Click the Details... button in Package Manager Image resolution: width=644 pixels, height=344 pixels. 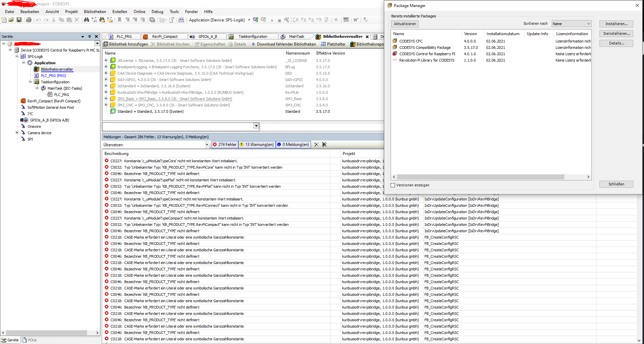[x=616, y=43]
